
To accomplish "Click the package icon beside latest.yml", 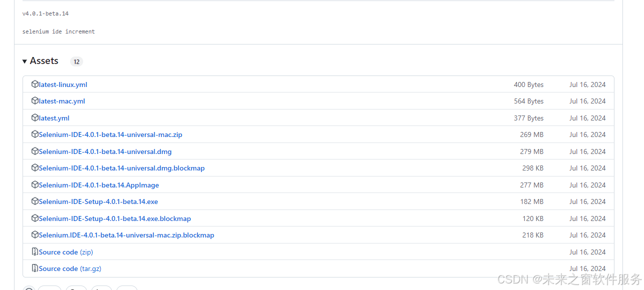I will point(35,117).
